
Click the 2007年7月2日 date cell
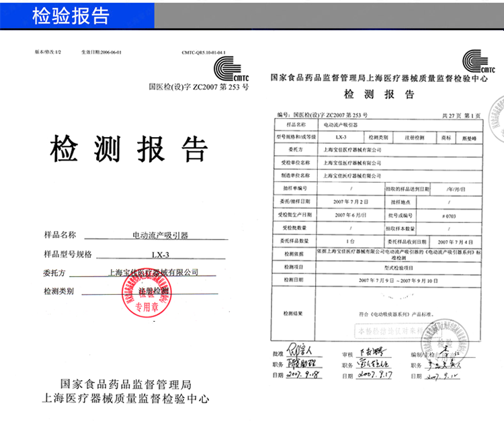pos(351,202)
